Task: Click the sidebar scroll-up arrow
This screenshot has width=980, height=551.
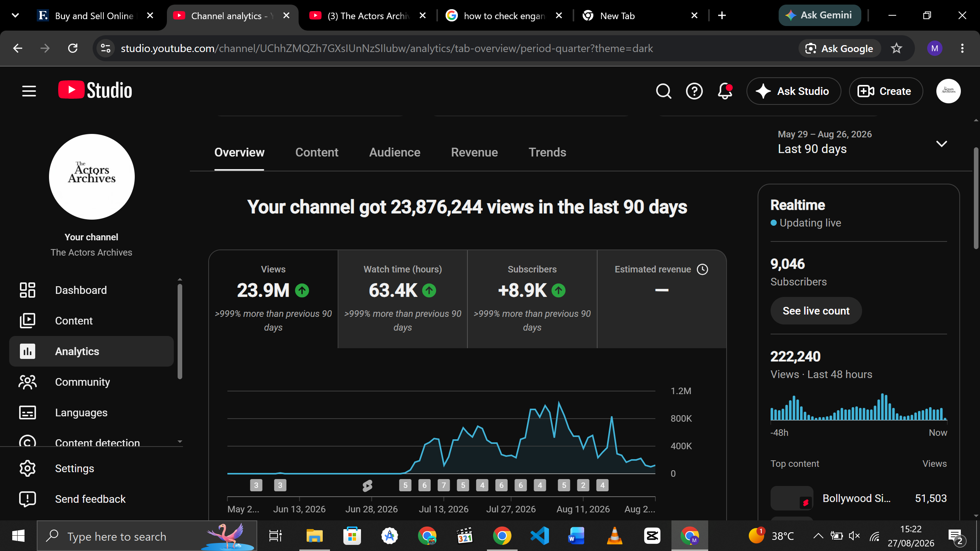Action: pyautogui.click(x=180, y=279)
